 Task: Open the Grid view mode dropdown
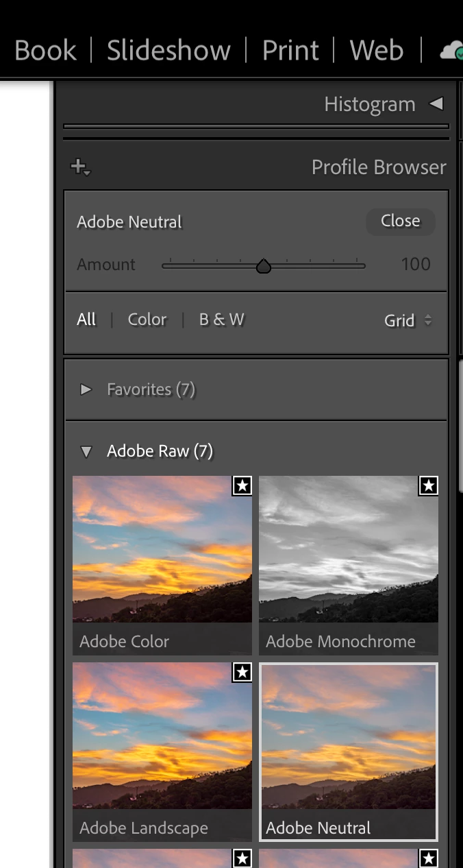(408, 320)
